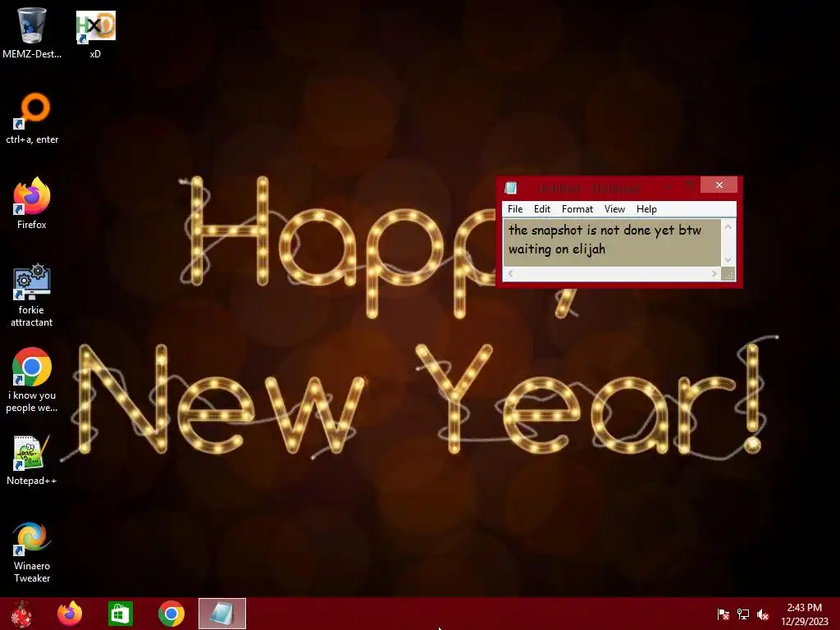840x630 pixels.
Task: Open the Store app from the taskbar
Action: point(120,614)
